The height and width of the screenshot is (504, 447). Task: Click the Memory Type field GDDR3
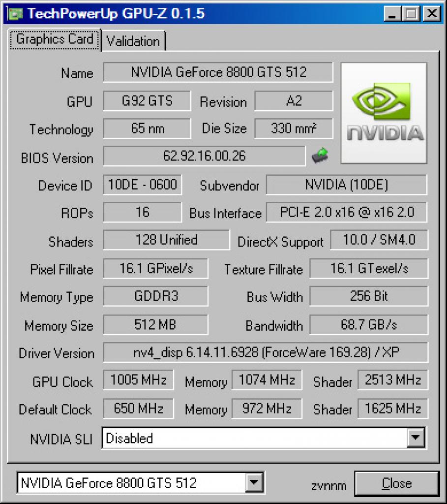click(156, 296)
